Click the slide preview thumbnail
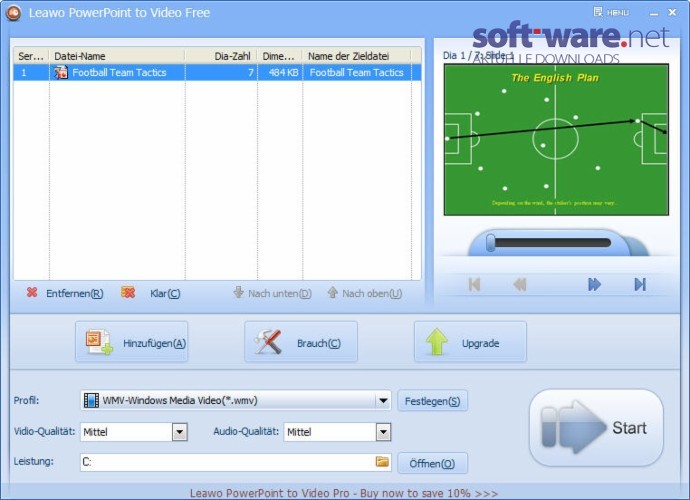690x500 pixels. click(556, 140)
